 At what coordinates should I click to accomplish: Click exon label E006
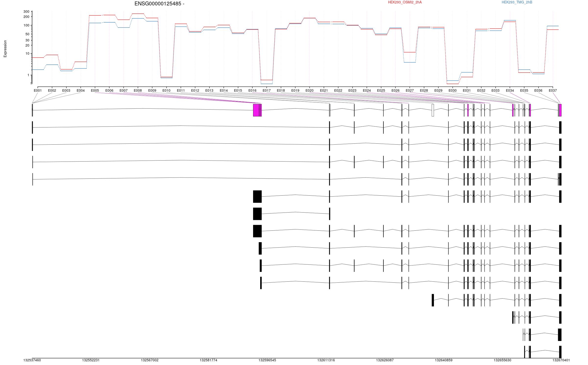[x=109, y=90]
